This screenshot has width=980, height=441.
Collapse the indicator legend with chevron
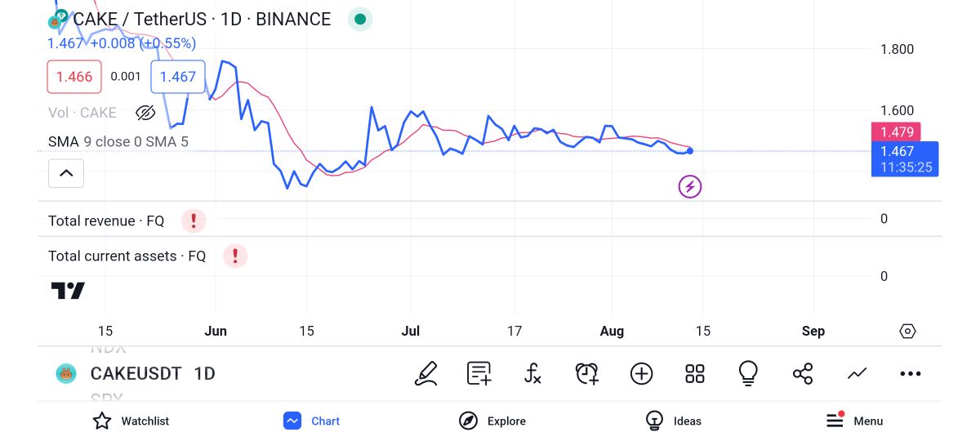click(x=66, y=173)
